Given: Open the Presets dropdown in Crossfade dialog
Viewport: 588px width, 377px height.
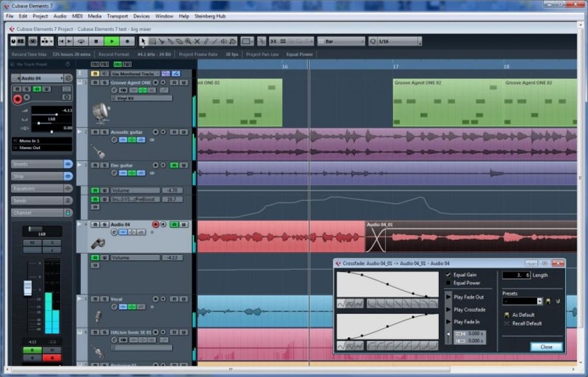Looking at the screenshot, I should (x=523, y=301).
